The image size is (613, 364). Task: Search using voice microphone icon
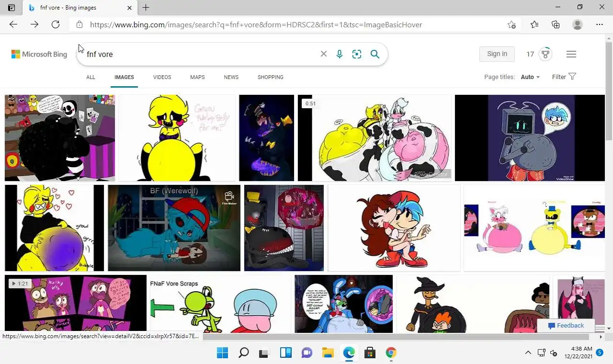340,54
